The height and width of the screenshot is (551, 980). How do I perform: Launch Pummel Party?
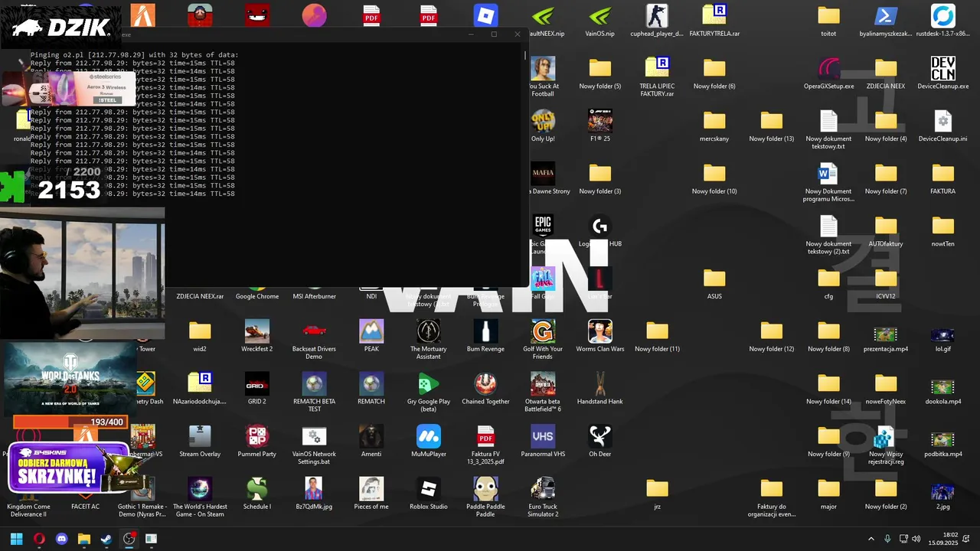click(x=257, y=442)
